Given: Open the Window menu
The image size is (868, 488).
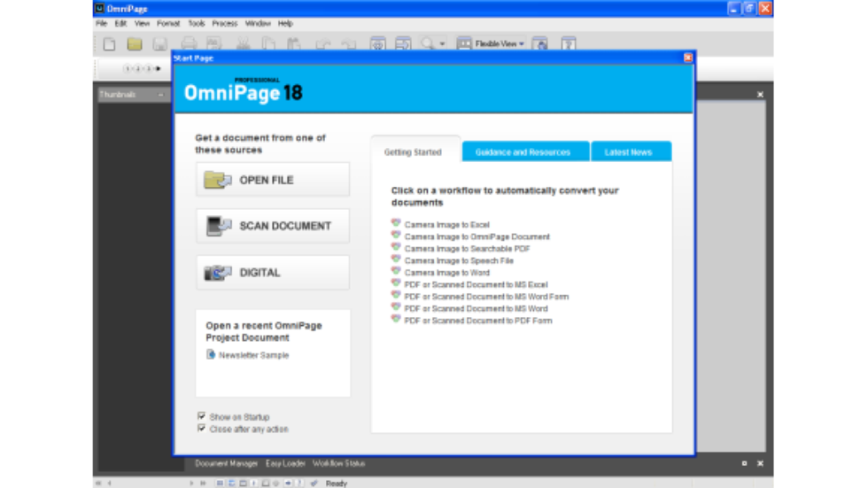Looking at the screenshot, I should pyautogui.click(x=258, y=23).
